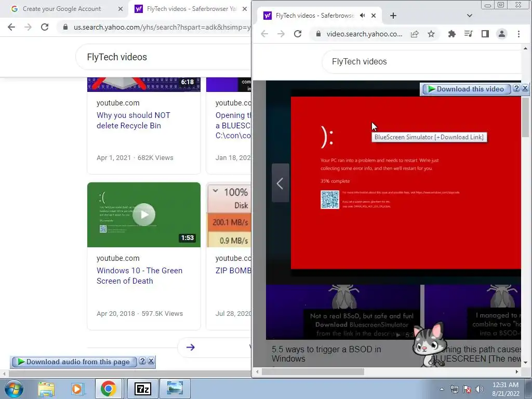The height and width of the screenshot is (399, 532).
Task: Click Download audio from this page button
Action: click(x=74, y=362)
